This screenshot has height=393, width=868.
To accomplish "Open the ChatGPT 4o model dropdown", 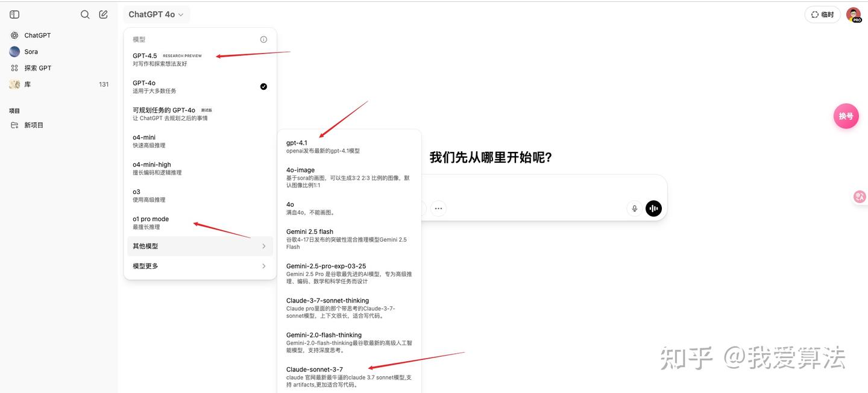I will click(156, 14).
